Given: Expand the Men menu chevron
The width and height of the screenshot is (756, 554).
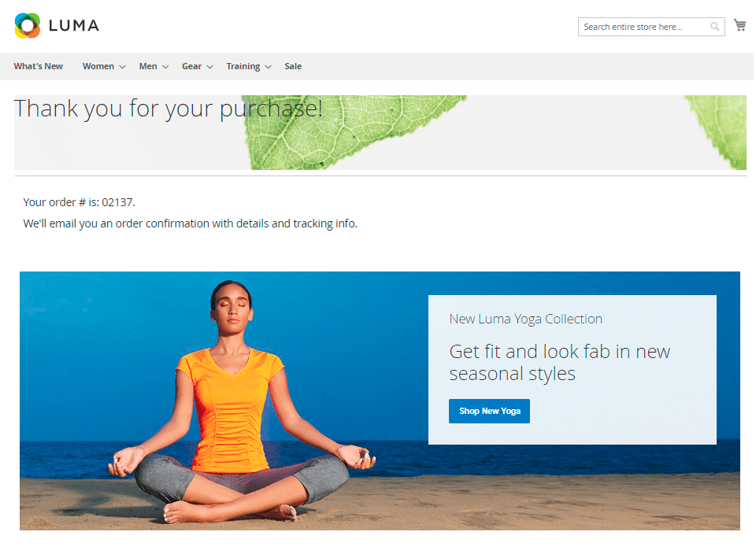Looking at the screenshot, I should point(165,67).
